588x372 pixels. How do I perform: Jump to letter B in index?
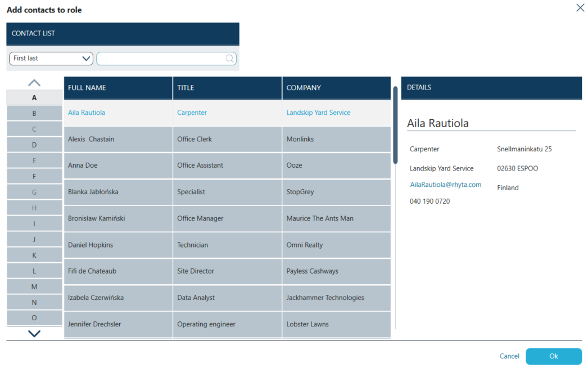[34, 113]
